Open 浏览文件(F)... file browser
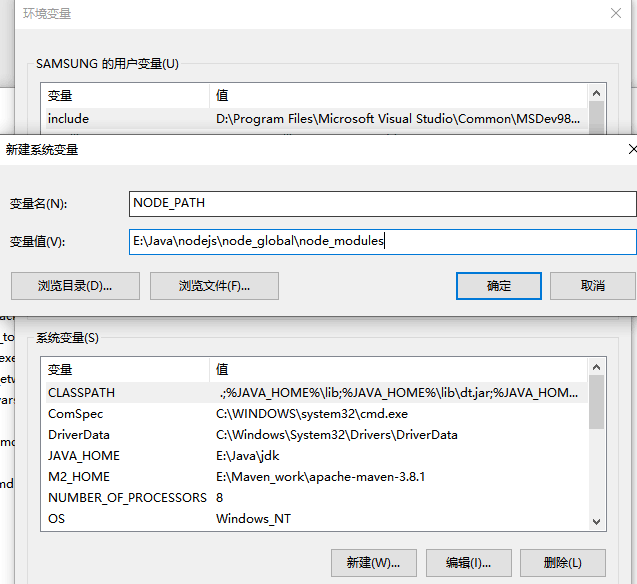Image resolution: width=637 pixels, height=584 pixels. click(x=214, y=286)
